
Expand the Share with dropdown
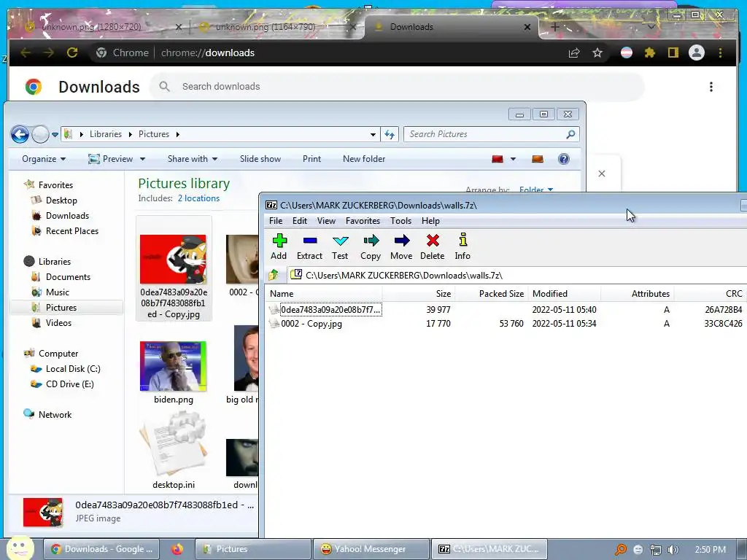pos(193,159)
